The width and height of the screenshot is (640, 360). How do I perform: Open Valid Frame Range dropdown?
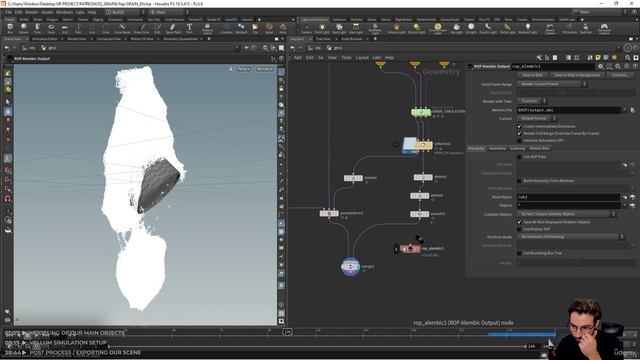[552, 84]
